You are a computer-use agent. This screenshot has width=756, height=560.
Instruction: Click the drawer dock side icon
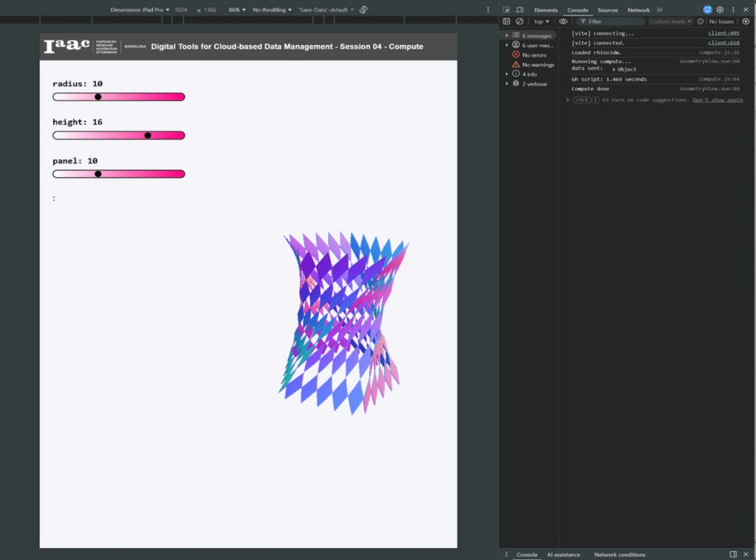pyautogui.click(x=733, y=554)
